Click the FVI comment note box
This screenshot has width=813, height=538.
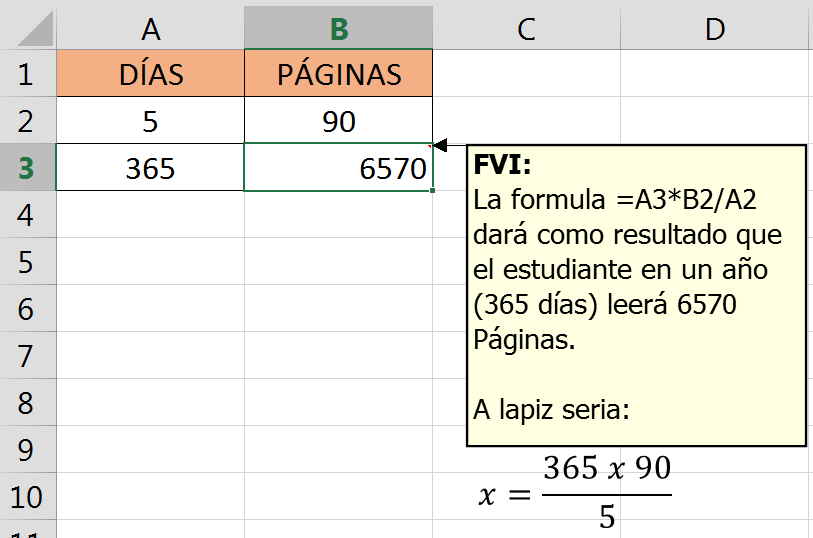636,295
